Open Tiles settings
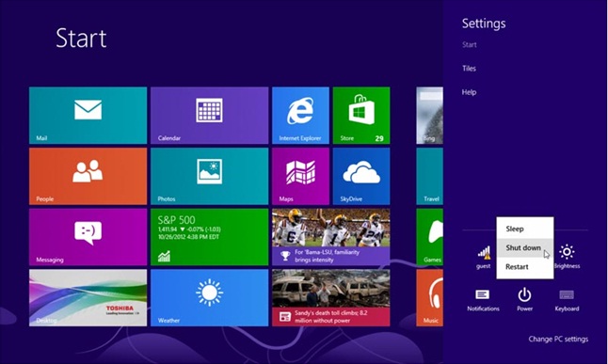The width and height of the screenshot is (608, 364). click(x=469, y=69)
